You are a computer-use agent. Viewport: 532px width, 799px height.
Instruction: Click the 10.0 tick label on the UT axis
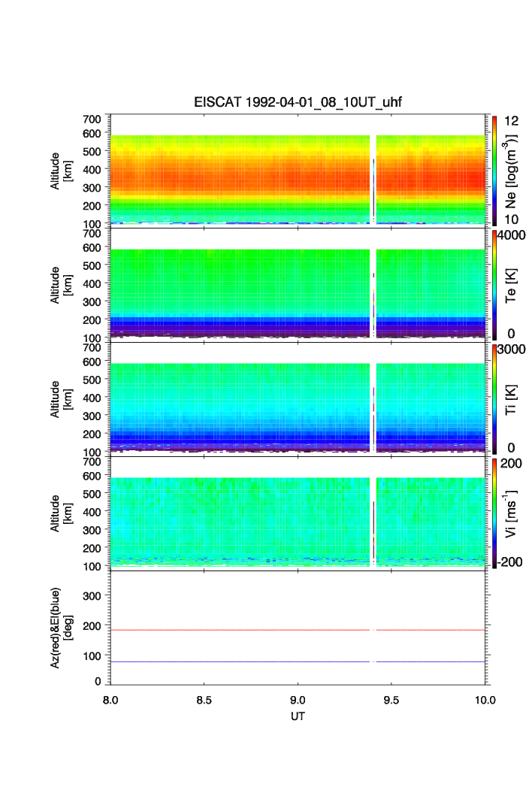pyautogui.click(x=485, y=700)
